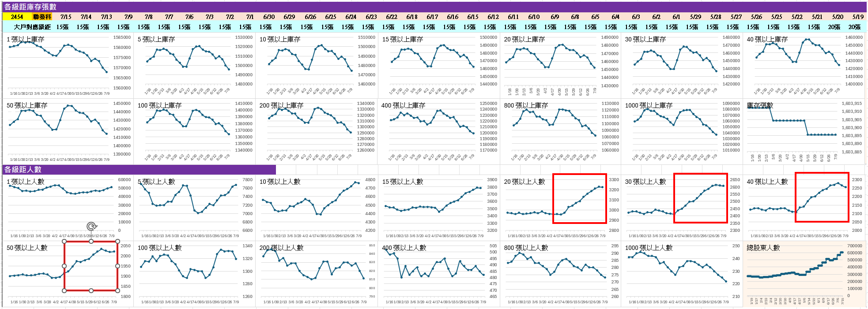The width and height of the screenshot is (868, 309).
Task: Select the 100 張以上庫存 chart
Action: pyautogui.click(x=195, y=131)
